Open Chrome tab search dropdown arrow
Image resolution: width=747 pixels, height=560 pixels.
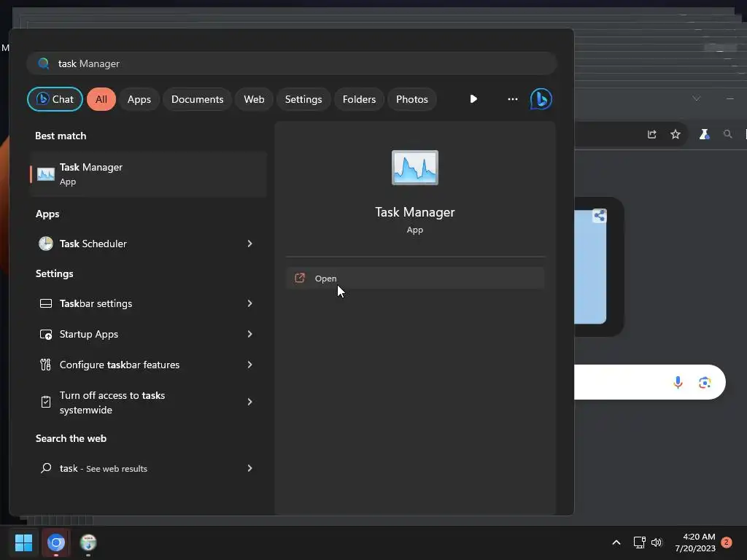point(696,98)
